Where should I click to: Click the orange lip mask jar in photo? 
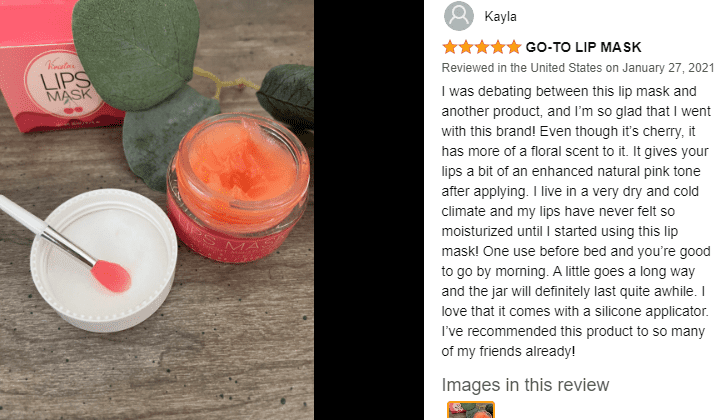tap(238, 187)
